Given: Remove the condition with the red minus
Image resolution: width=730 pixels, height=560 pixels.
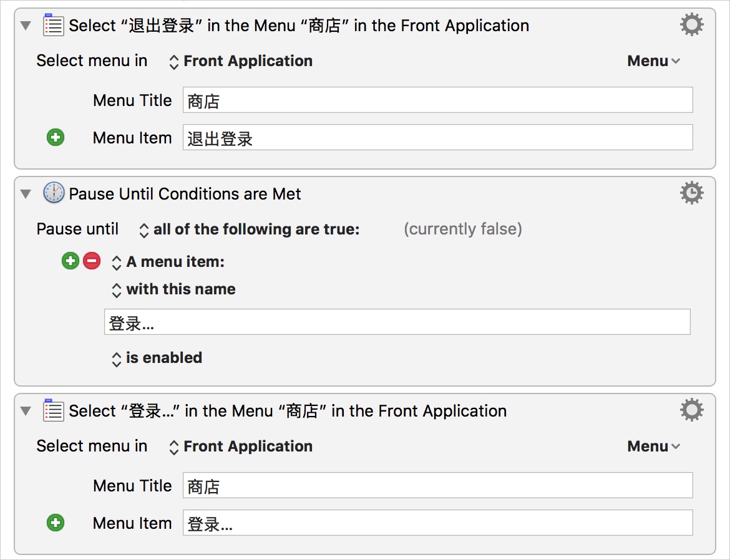Looking at the screenshot, I should click(x=92, y=261).
